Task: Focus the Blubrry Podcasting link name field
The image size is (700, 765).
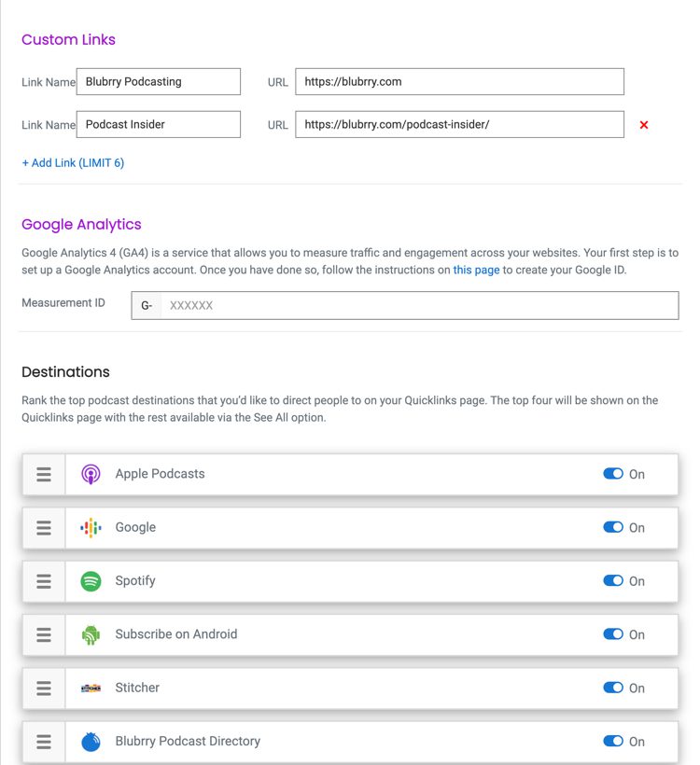Action: [158, 81]
